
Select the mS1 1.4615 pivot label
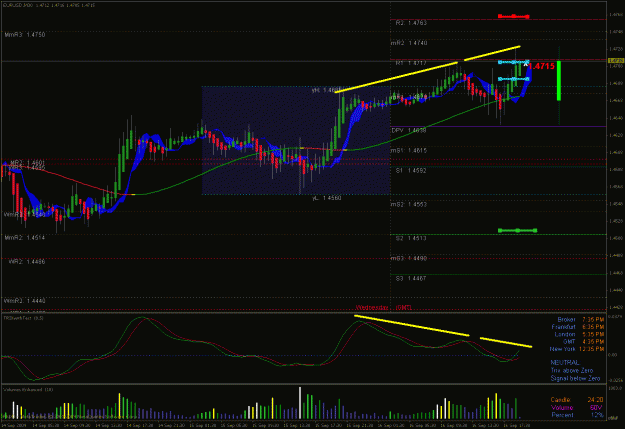(x=409, y=150)
